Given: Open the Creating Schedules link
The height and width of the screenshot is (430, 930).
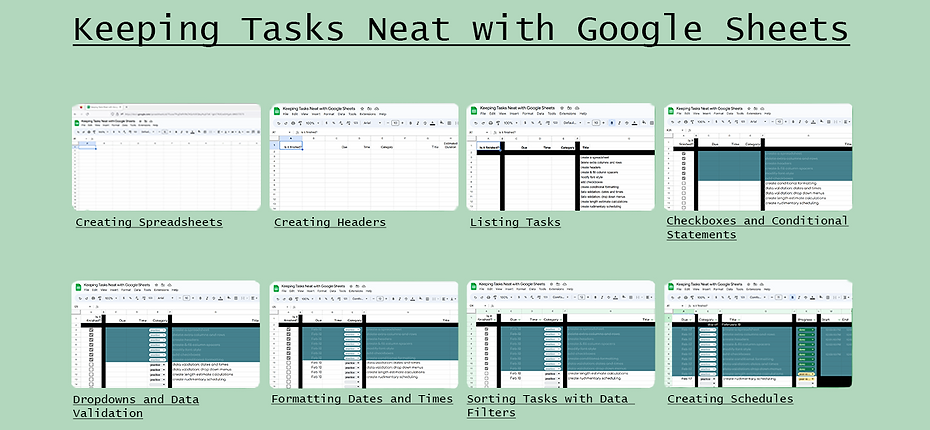Looking at the screenshot, I should [730, 399].
